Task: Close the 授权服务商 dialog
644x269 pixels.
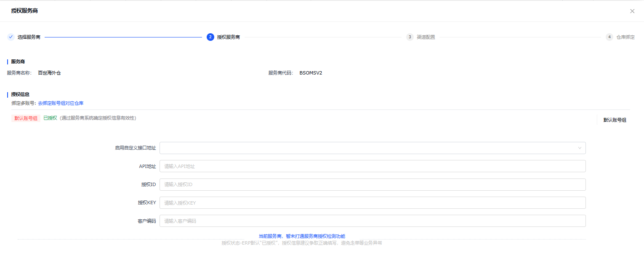Action: [632, 11]
